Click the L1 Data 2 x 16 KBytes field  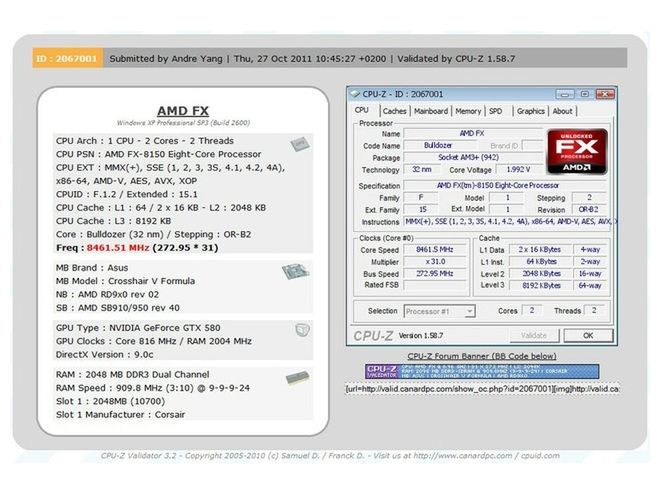pyautogui.click(x=540, y=250)
